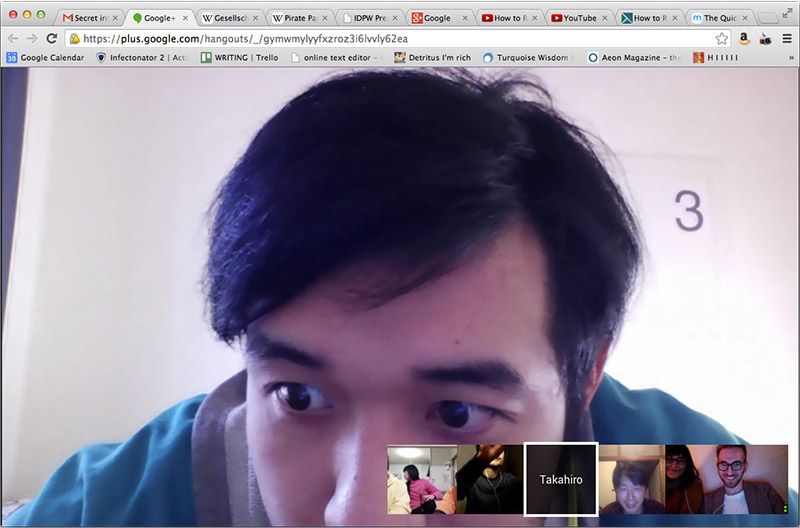This screenshot has height=528, width=800.
Task: Click the padlock icon in the address bar
Action: (x=75, y=38)
